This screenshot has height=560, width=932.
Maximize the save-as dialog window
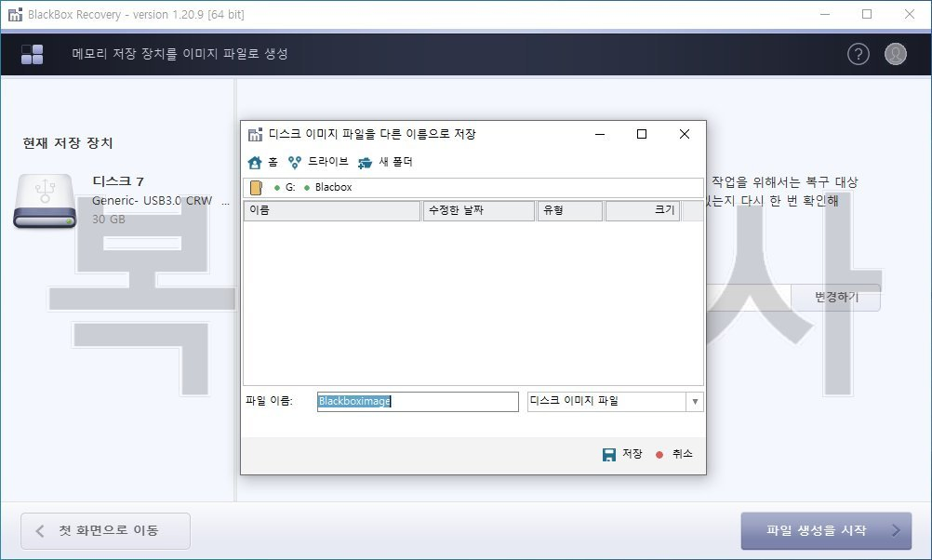642,134
